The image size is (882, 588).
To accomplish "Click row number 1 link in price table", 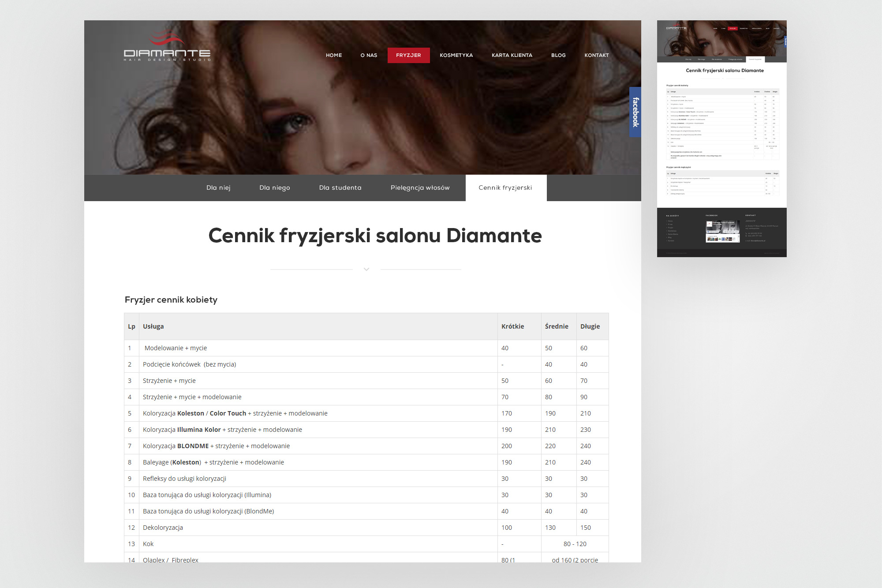I will click(x=130, y=348).
